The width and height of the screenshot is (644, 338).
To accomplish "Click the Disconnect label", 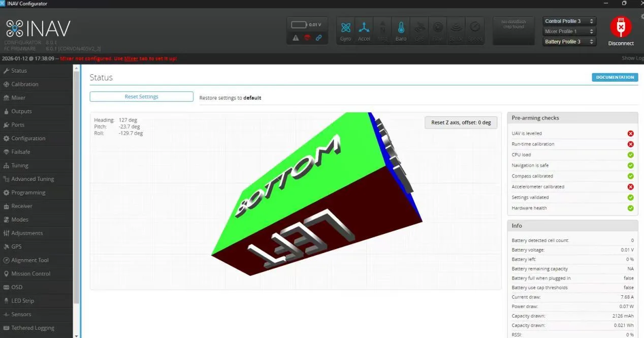I will 621,44.
